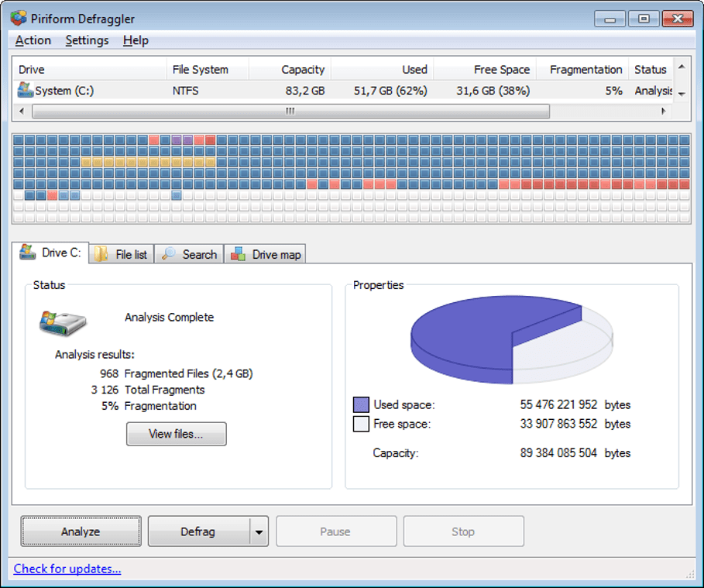Viewport: 704px width, 588px height.
Task: Click the hard drive icon in the Status panel
Action: [x=62, y=322]
